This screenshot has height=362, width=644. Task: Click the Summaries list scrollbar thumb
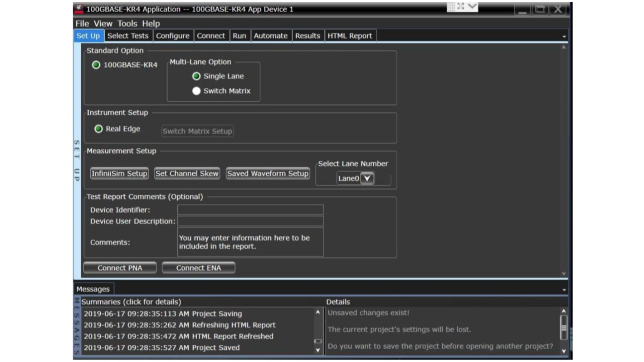317,341
